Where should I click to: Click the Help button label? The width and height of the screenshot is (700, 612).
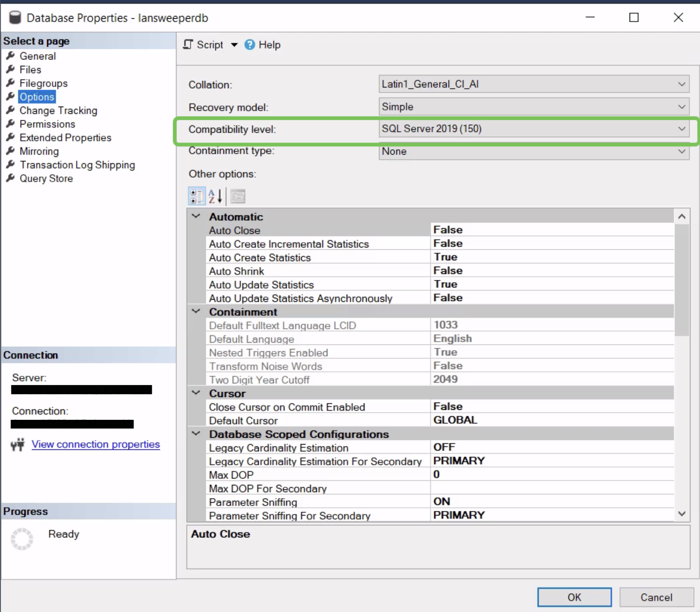tap(269, 45)
